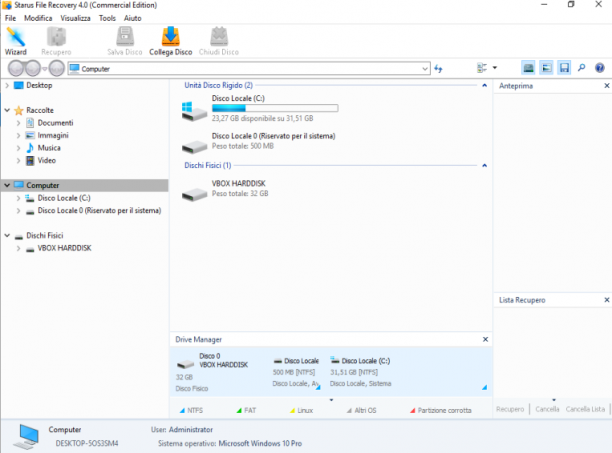The width and height of the screenshot is (612, 453).
Task: Click the Cancella Lista button
Action: pyautogui.click(x=585, y=409)
